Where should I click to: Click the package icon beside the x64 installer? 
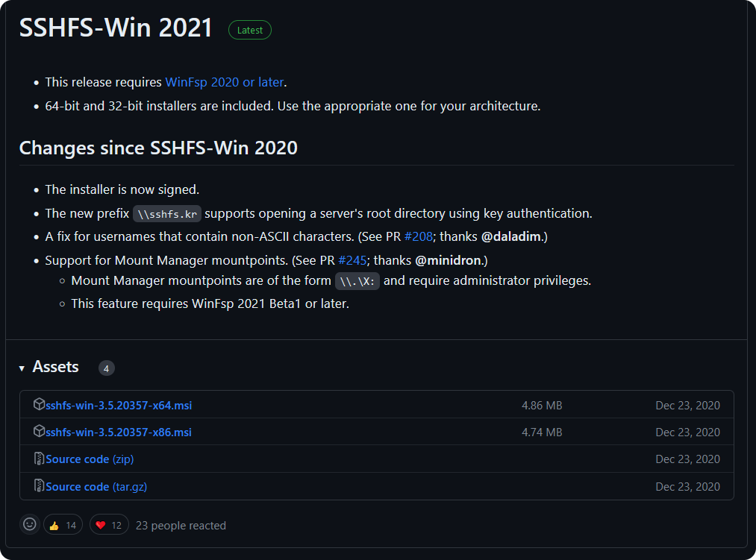tap(39, 405)
